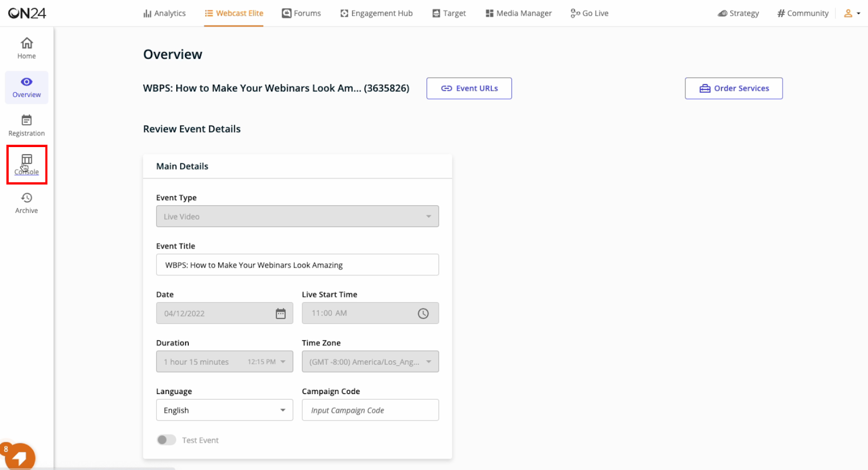Click the Event Title input field
This screenshot has height=470, width=868.
click(297, 265)
